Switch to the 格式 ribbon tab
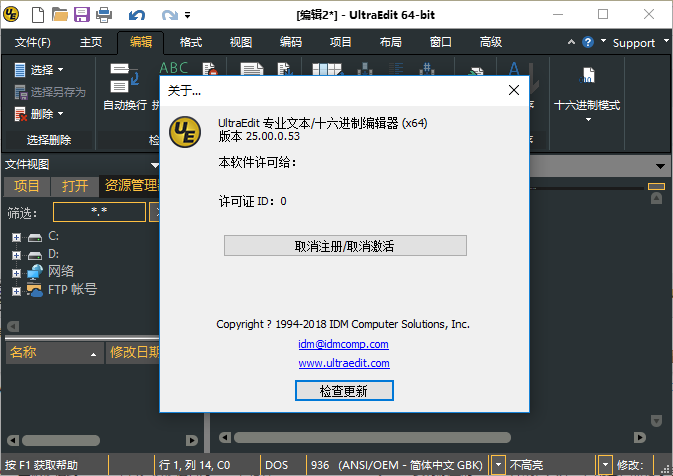673x476 pixels. click(191, 42)
